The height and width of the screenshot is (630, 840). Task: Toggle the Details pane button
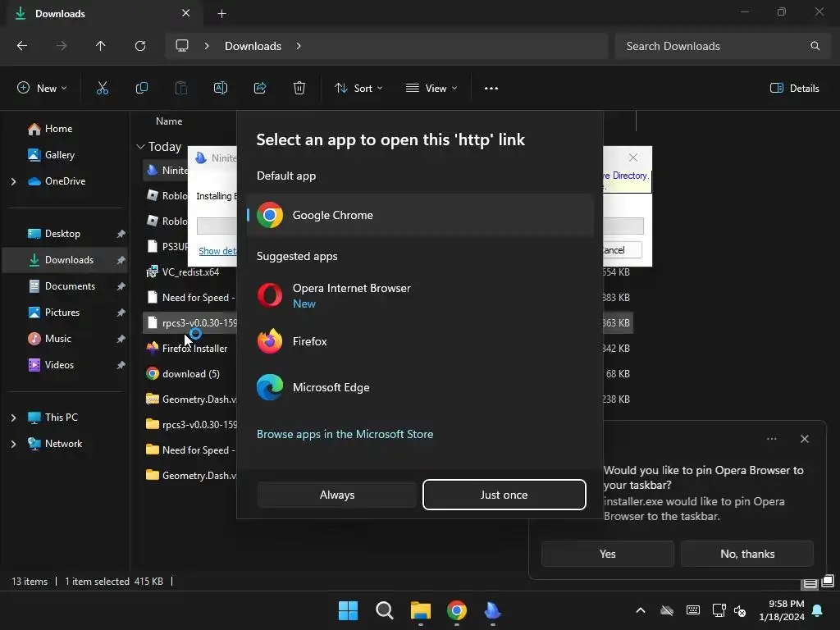[x=794, y=88]
